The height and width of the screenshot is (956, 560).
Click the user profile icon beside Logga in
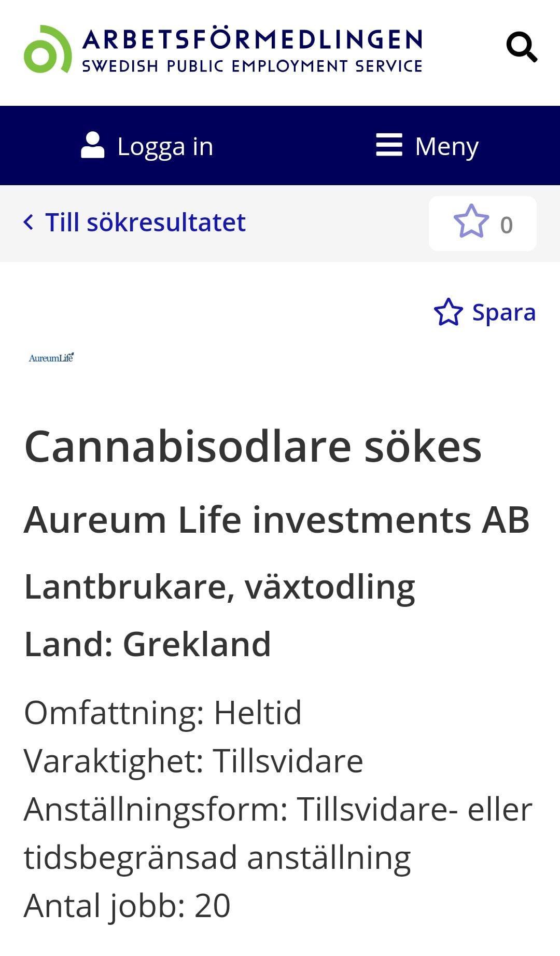pos(93,145)
